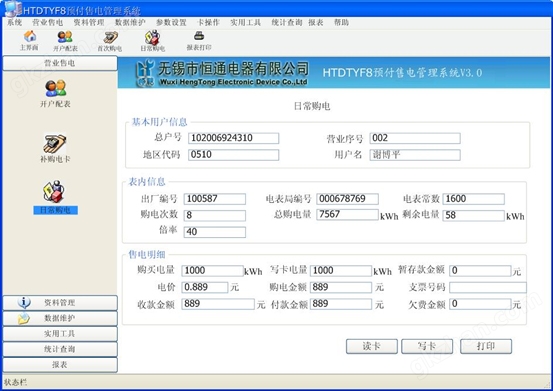
Task: Open the 报表 menu in menu bar
Action: click(x=316, y=23)
